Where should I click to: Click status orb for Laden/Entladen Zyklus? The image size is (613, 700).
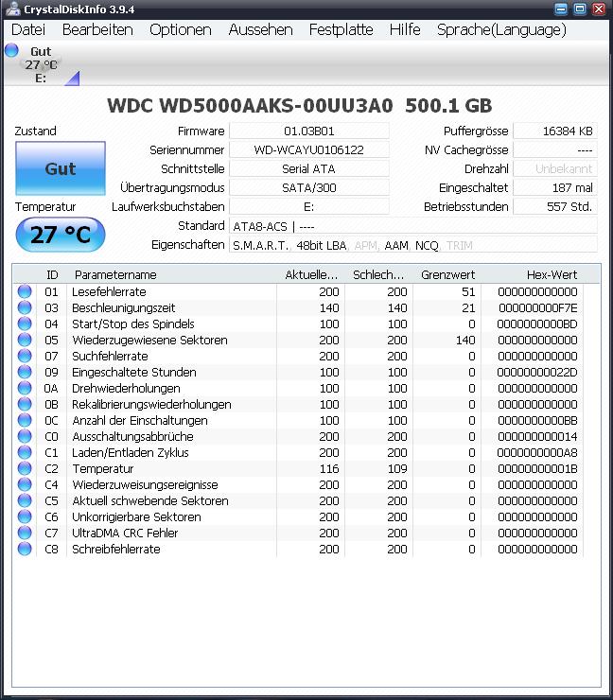click(25, 452)
